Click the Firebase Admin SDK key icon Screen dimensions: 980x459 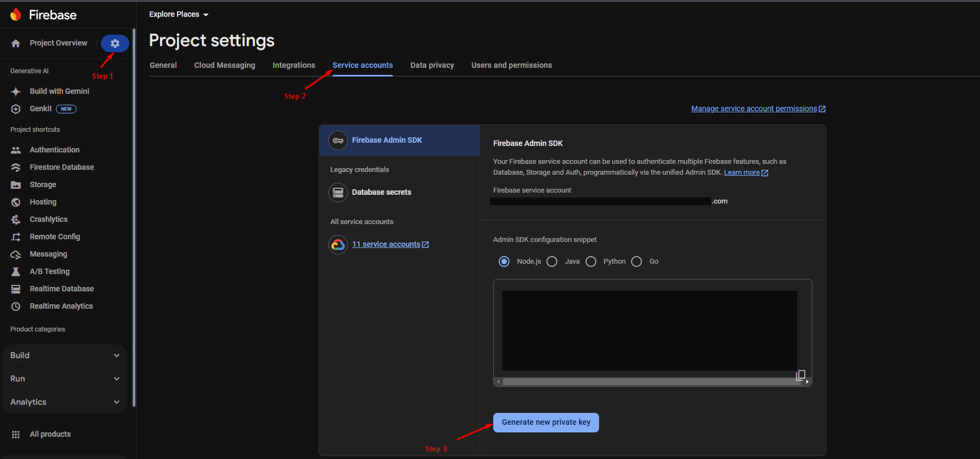[338, 141]
